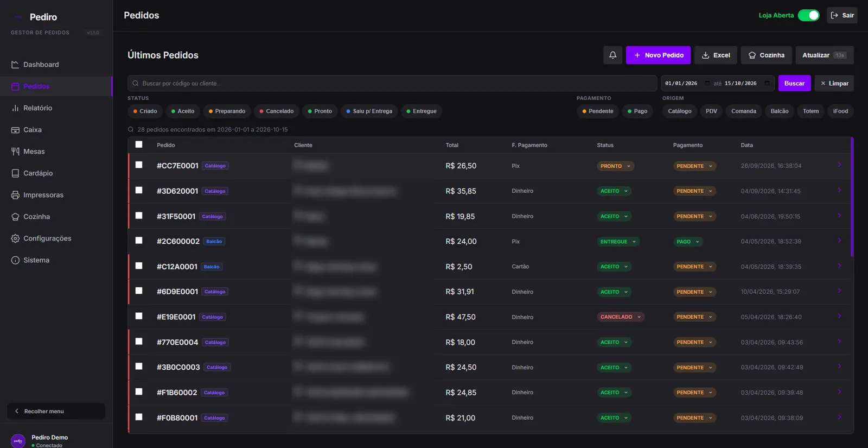Open order #F0B80001 details arrow
Screen dimensions: 868x448
pos(839,417)
